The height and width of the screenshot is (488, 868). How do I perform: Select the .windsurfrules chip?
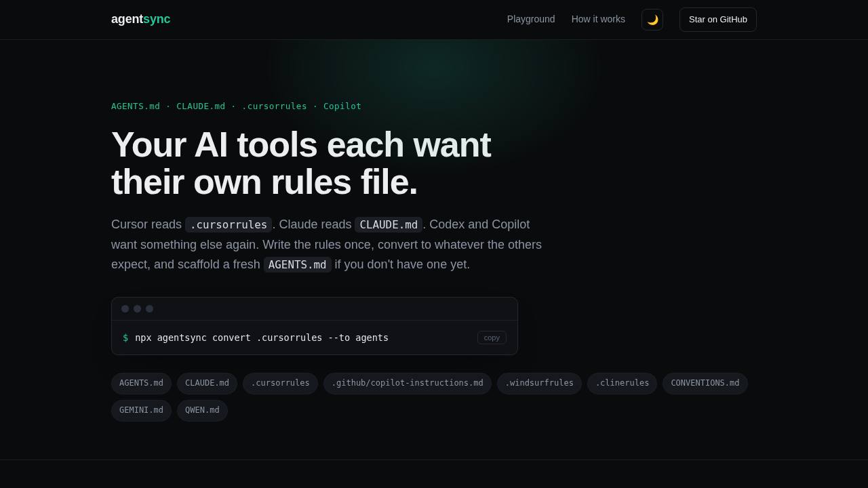539,384
